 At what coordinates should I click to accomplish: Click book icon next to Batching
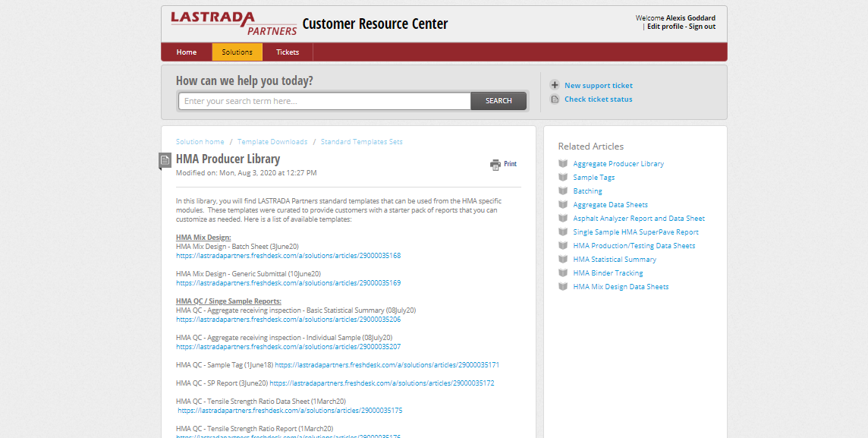[x=563, y=191]
